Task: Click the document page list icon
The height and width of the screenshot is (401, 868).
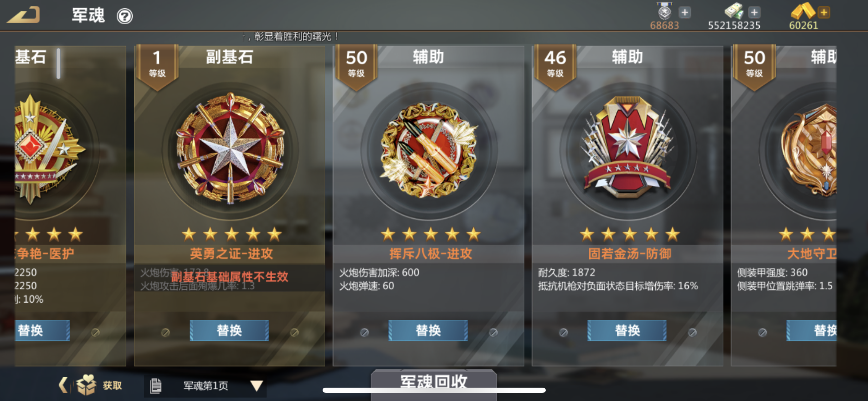Action: tap(156, 386)
